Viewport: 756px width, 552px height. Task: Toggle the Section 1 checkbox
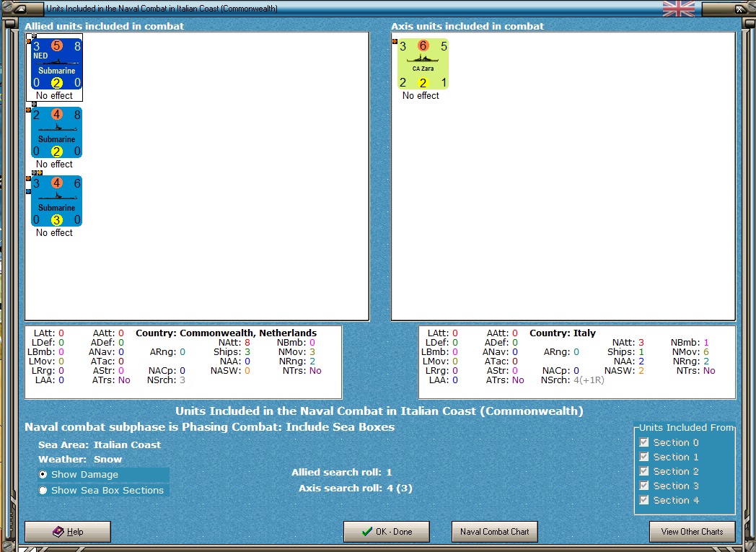coord(643,457)
